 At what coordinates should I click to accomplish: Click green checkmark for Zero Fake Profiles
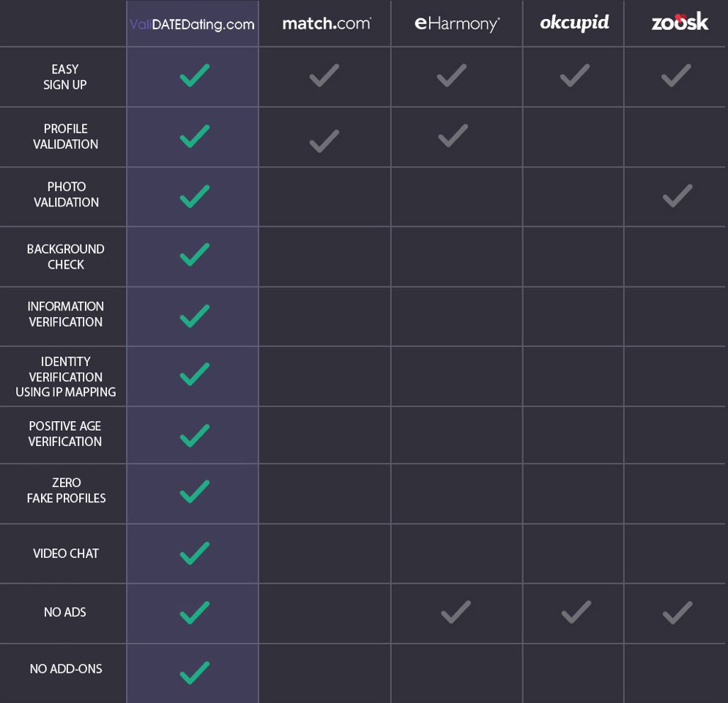195,491
